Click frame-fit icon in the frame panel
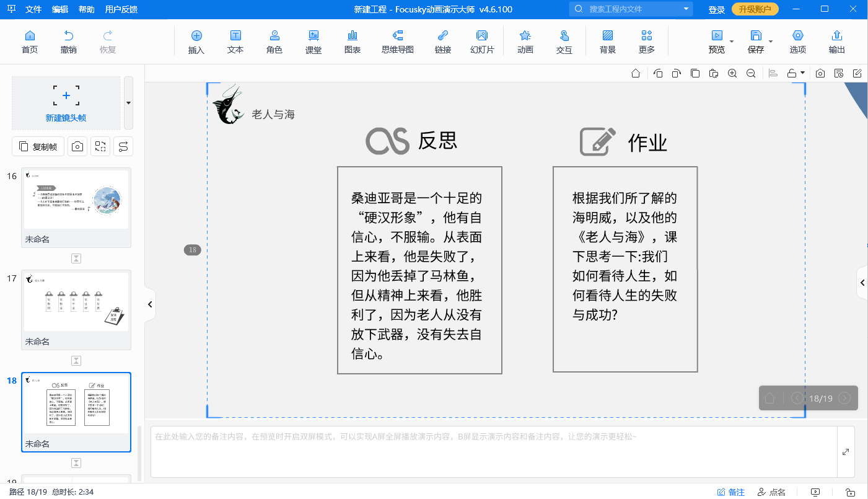Image resolution: width=868 pixels, height=499 pixels. coord(100,146)
